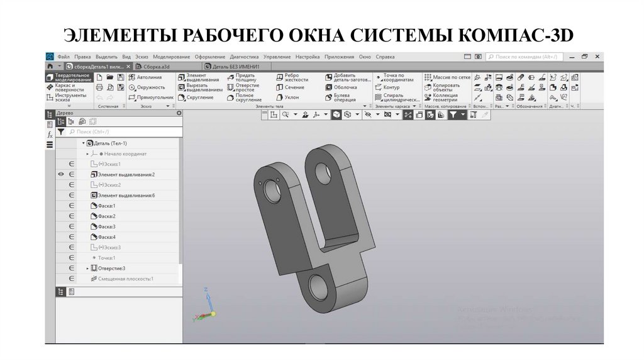Toggle the tree filter funnel icon
Viewport: 644px width, 361px height.
coord(61,132)
